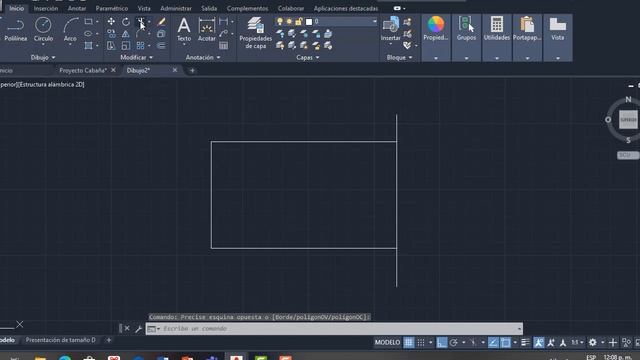Activate the Scale (Escala) tool
The width and height of the screenshot is (640, 360).
(126, 45)
